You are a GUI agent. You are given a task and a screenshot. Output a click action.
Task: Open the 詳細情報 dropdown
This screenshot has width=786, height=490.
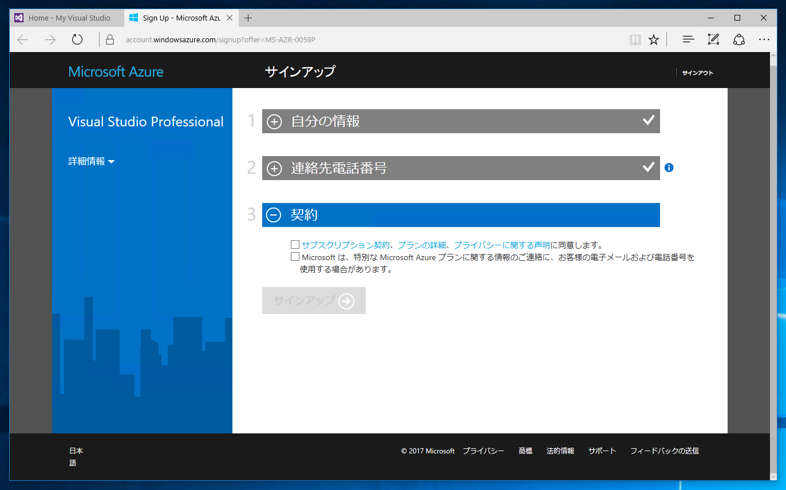(x=91, y=161)
